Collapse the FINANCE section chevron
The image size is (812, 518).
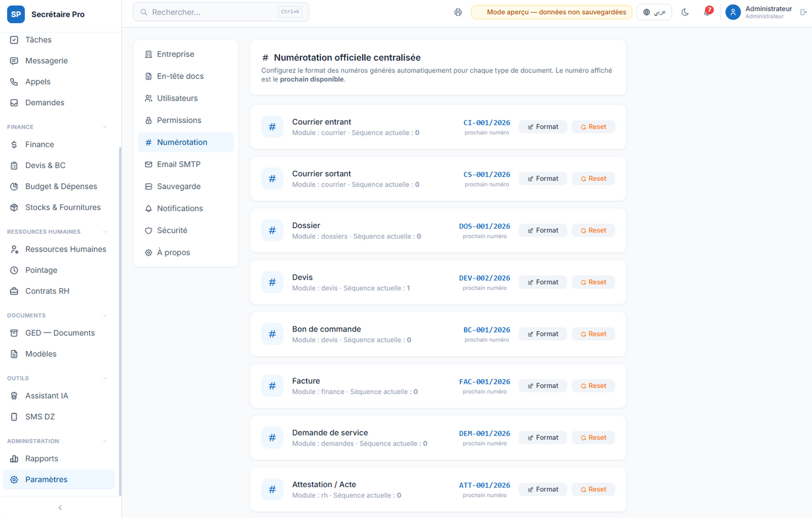pos(105,127)
